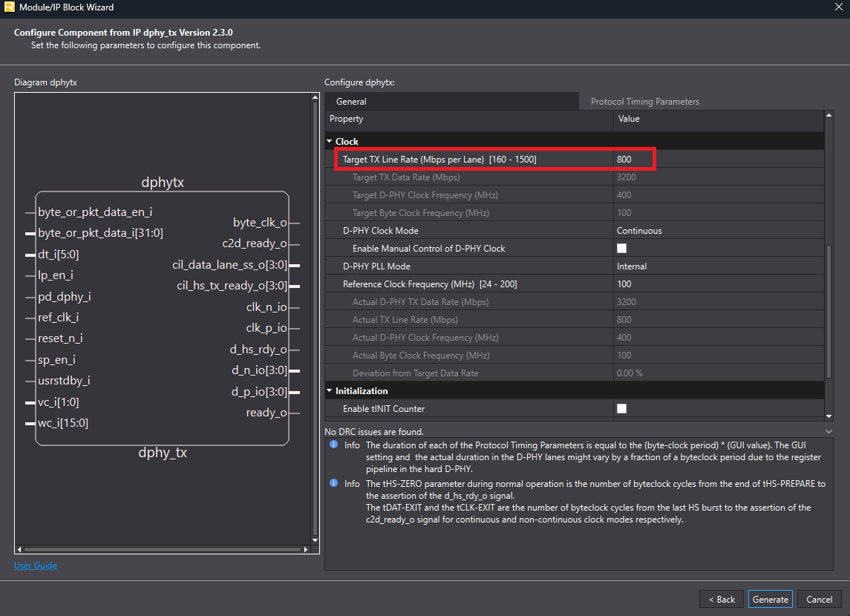
Task: Click the diagram's horizontal scroll right arrow
Action: [x=305, y=550]
